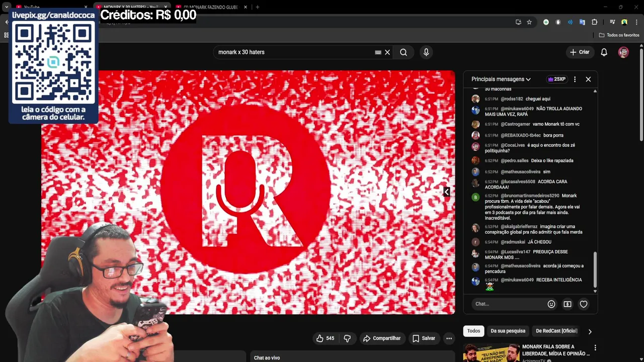Open the Criar create menu

click(x=579, y=52)
